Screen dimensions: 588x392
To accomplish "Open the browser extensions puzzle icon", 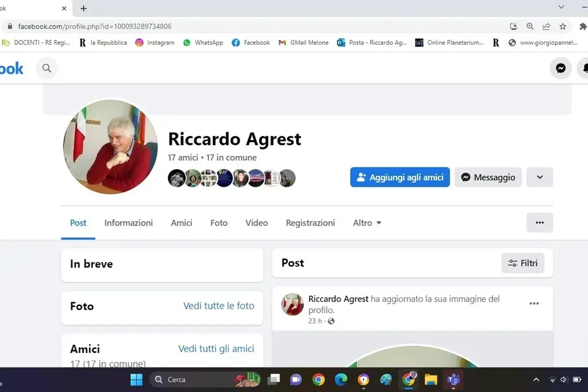I will 583,26.
